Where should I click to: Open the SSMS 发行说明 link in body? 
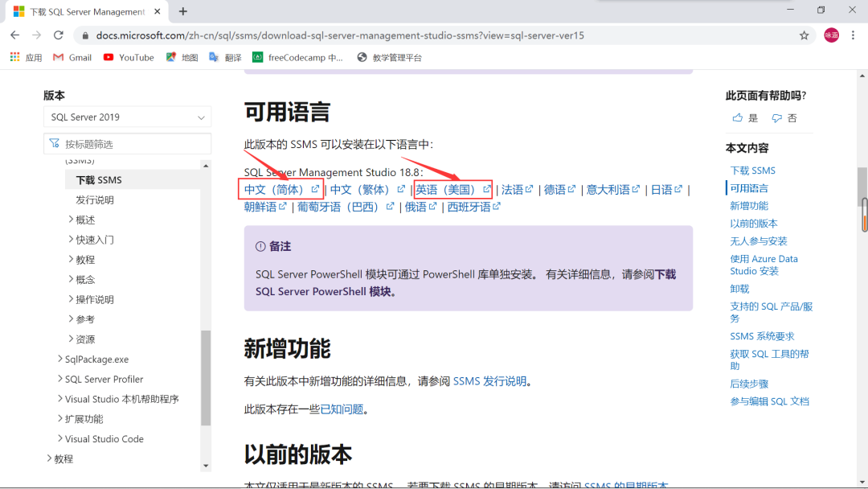[x=490, y=381]
